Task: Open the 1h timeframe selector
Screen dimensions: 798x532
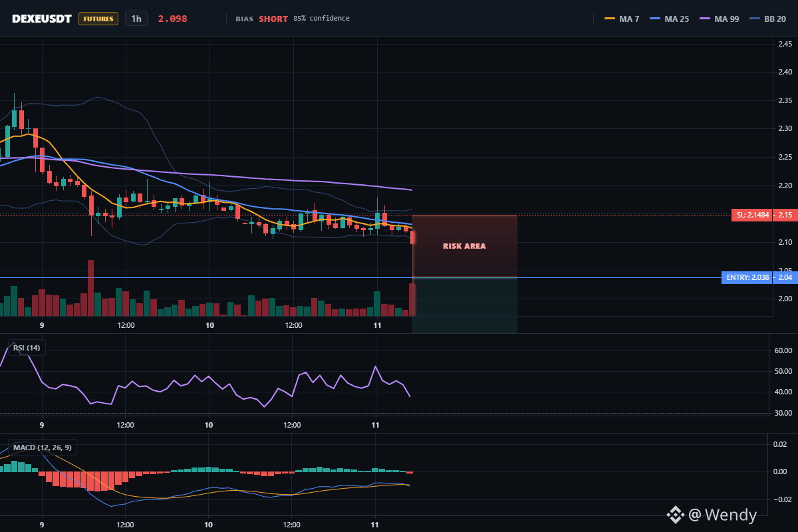Action: click(x=136, y=19)
